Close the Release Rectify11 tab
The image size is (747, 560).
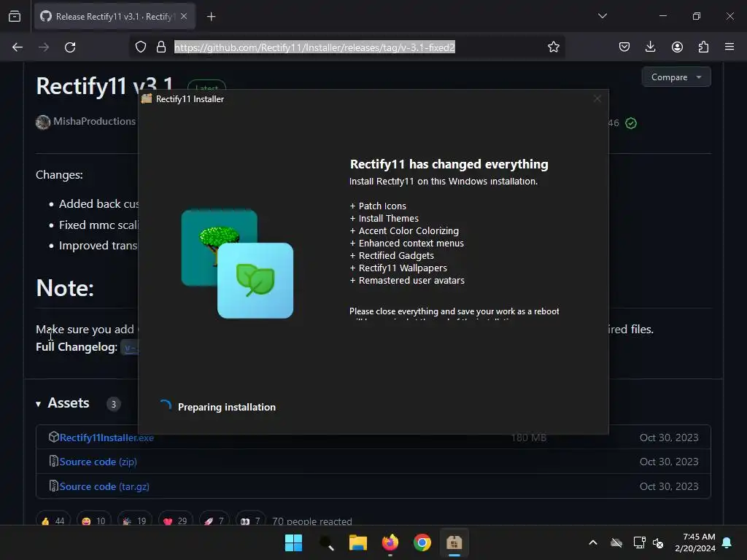pyautogui.click(x=184, y=16)
